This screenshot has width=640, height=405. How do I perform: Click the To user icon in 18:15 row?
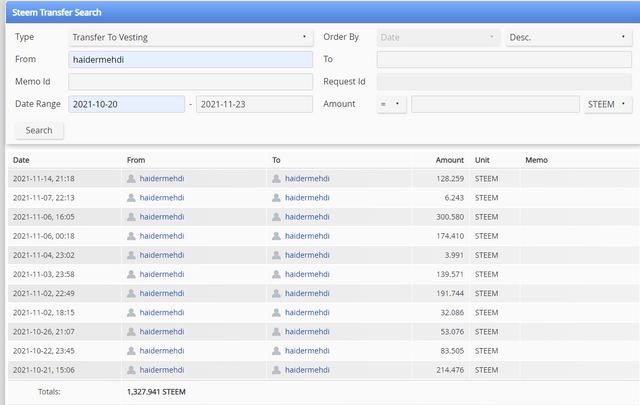click(x=276, y=312)
